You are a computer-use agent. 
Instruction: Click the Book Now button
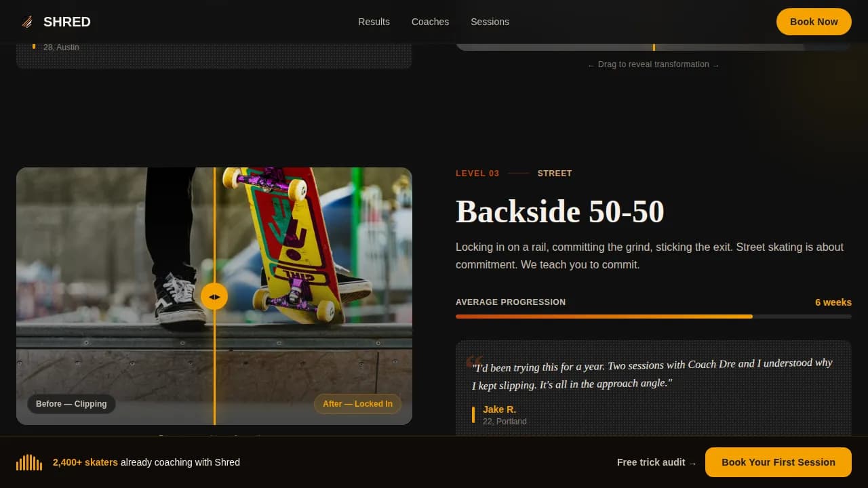click(x=814, y=22)
